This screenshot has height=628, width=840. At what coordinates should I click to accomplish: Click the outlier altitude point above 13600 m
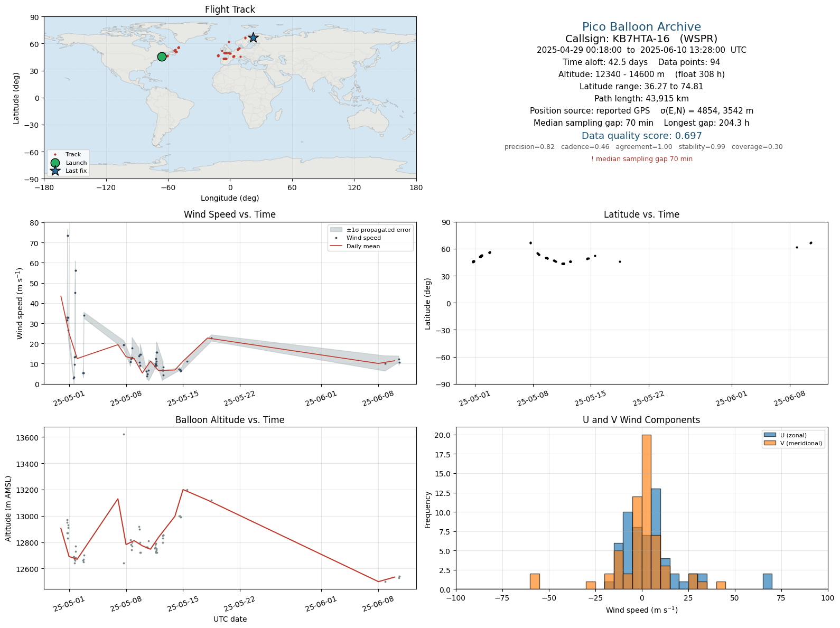124,434
